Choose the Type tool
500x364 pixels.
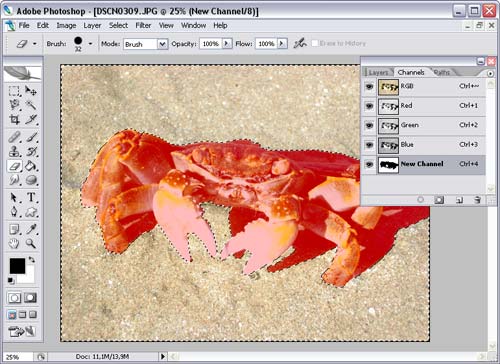click(31, 197)
